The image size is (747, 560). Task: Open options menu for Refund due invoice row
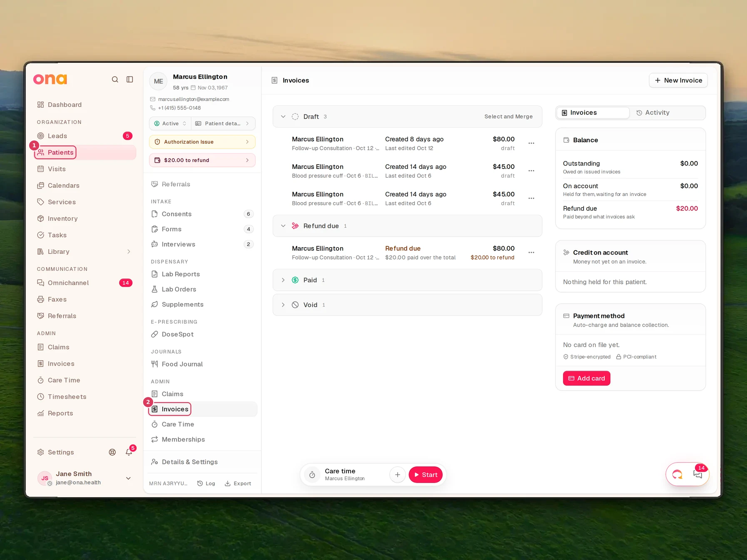pos(531,253)
